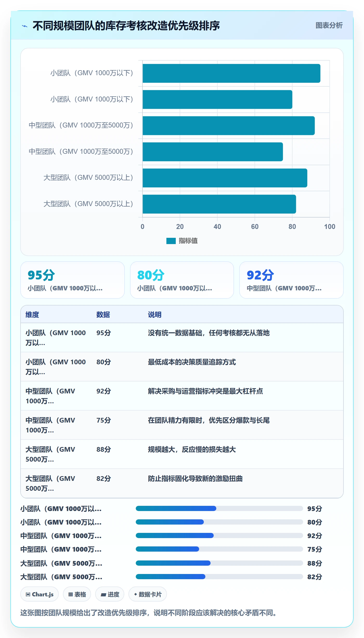The height and width of the screenshot is (638, 364).
Task: Click the 92分 progress bar
Action: click(x=219, y=535)
